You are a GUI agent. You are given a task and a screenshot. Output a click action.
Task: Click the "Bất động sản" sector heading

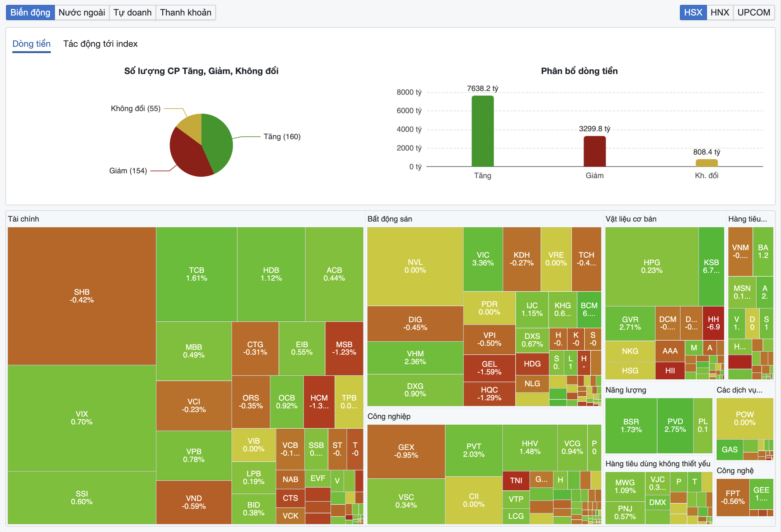(390, 219)
